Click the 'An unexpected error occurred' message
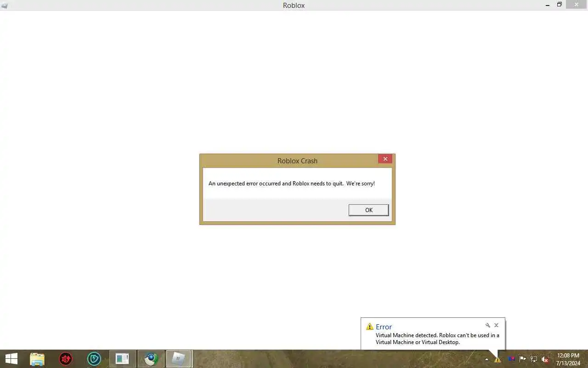 [x=292, y=184]
